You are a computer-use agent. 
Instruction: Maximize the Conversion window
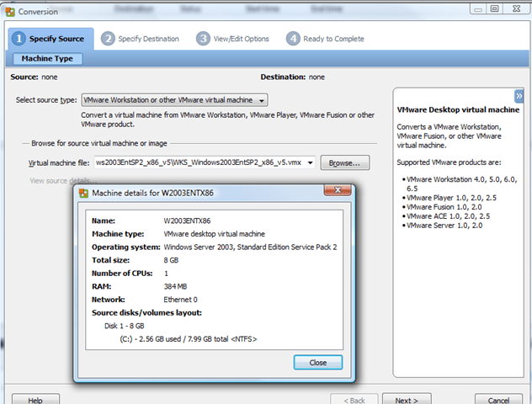click(494, 8)
